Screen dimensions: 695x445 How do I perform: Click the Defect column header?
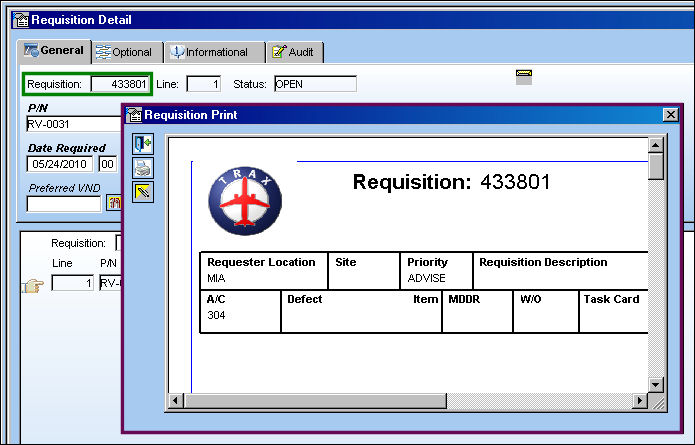(305, 299)
